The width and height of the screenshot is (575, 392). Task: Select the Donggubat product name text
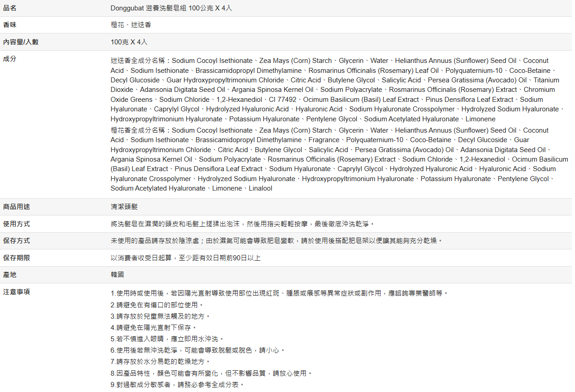coord(171,8)
